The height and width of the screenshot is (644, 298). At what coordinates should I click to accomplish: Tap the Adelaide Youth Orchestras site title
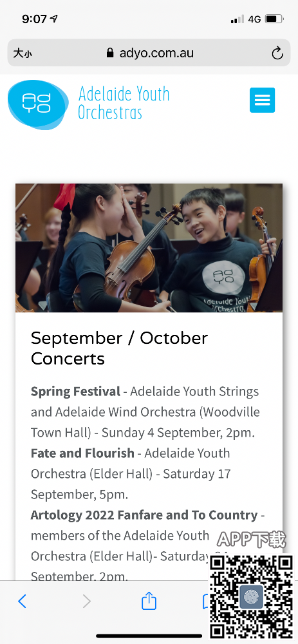pyautogui.click(x=124, y=102)
